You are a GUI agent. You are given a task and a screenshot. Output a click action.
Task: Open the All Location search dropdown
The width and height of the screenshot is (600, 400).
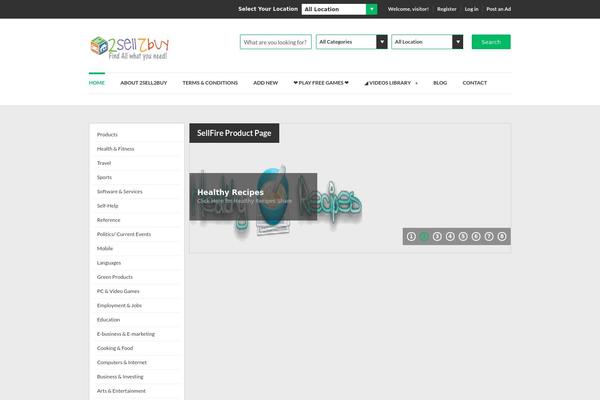[x=427, y=42]
